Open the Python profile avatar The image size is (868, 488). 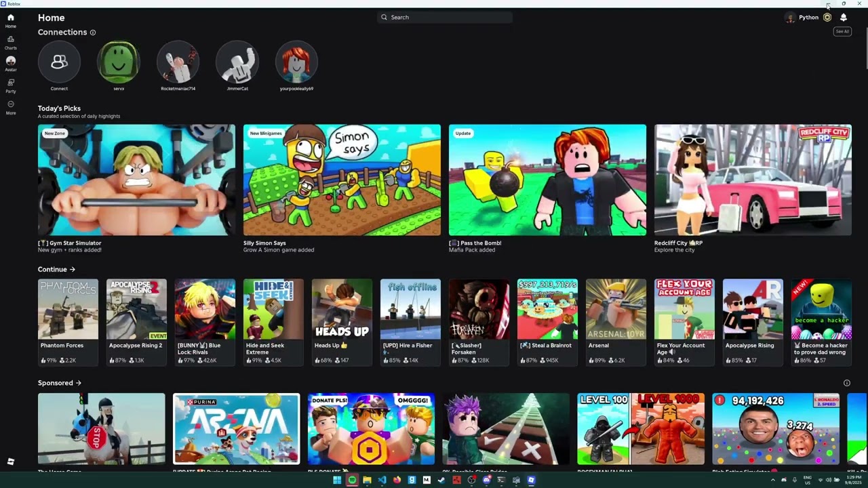tap(790, 18)
